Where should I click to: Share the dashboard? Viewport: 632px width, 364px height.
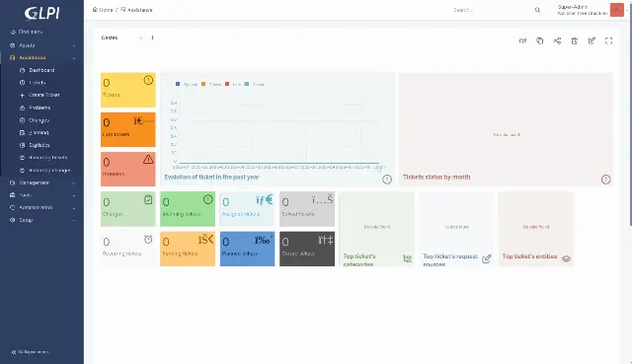click(557, 40)
